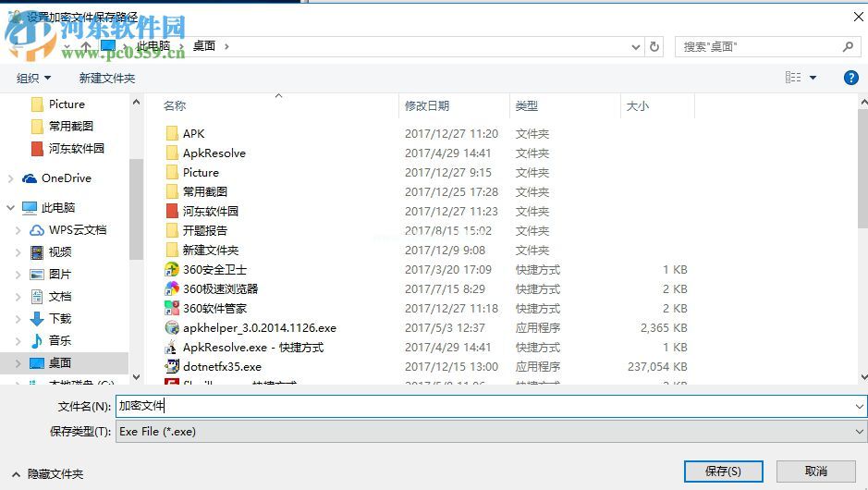Open the view options dropdown arrow

tap(813, 79)
